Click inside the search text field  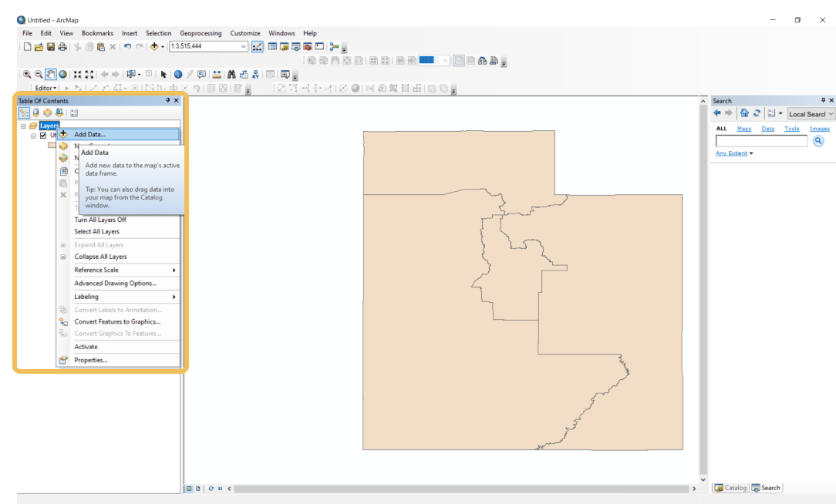762,141
